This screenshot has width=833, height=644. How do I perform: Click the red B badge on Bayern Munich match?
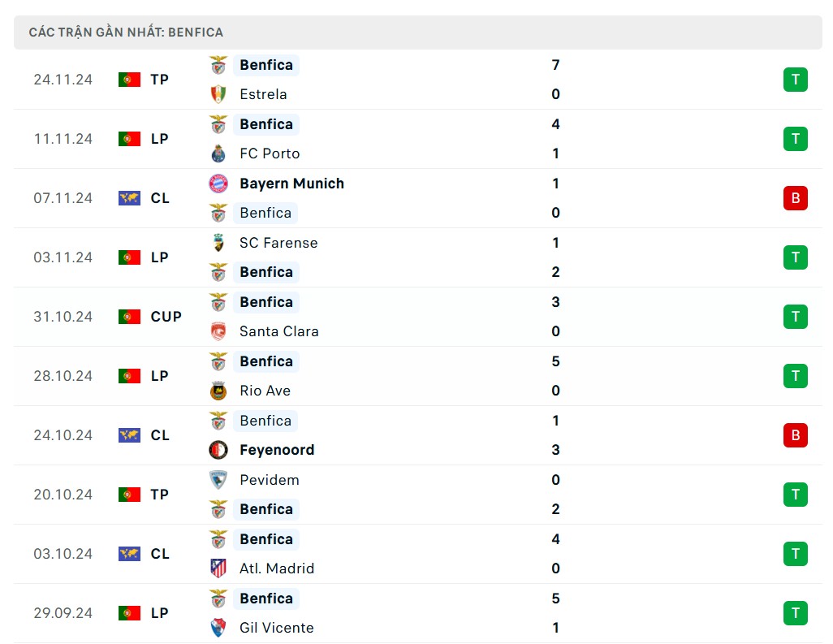click(795, 197)
